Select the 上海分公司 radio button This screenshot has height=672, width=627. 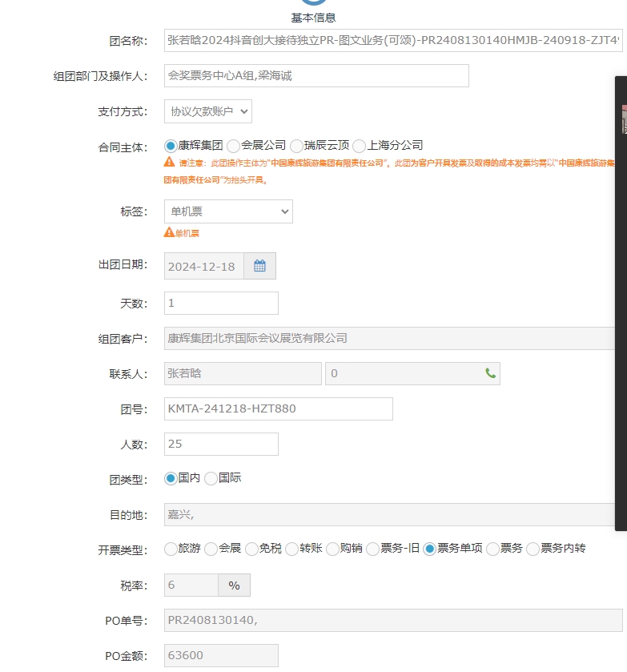click(x=360, y=146)
